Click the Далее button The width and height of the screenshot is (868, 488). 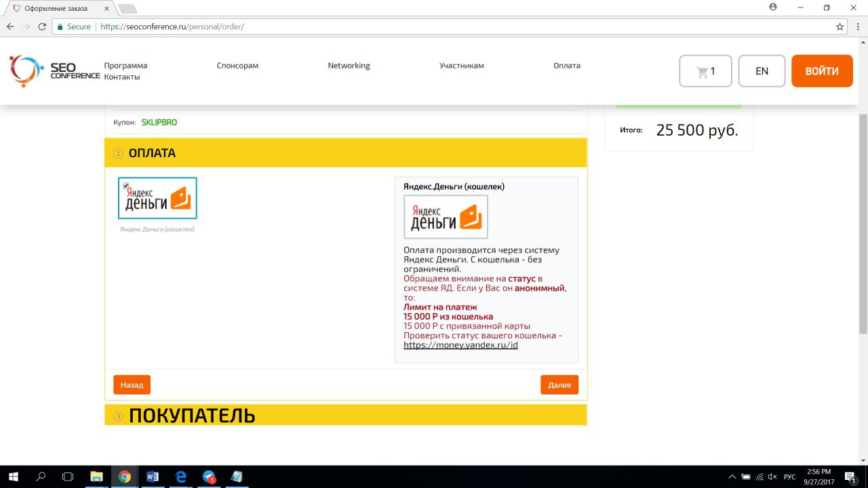(x=559, y=384)
